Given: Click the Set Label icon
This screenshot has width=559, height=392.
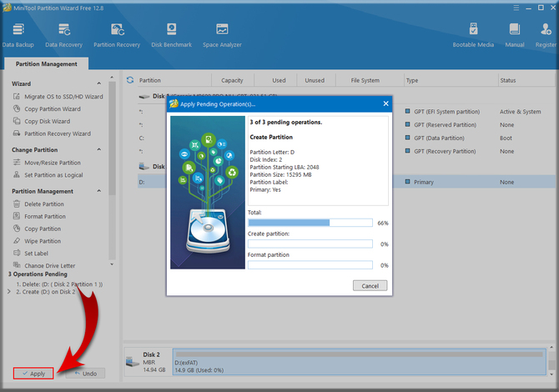Looking at the screenshot, I should [x=17, y=253].
